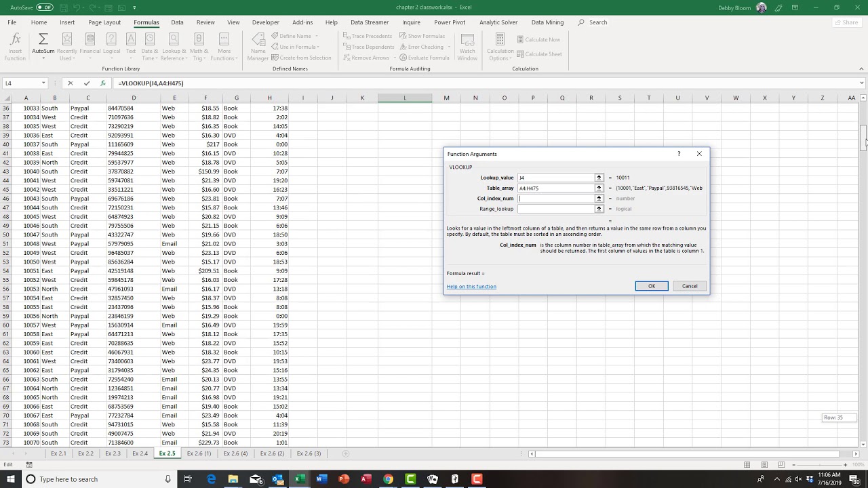The width and height of the screenshot is (868, 488).
Task: Open the Logical functions icon
Action: tap(111, 40)
